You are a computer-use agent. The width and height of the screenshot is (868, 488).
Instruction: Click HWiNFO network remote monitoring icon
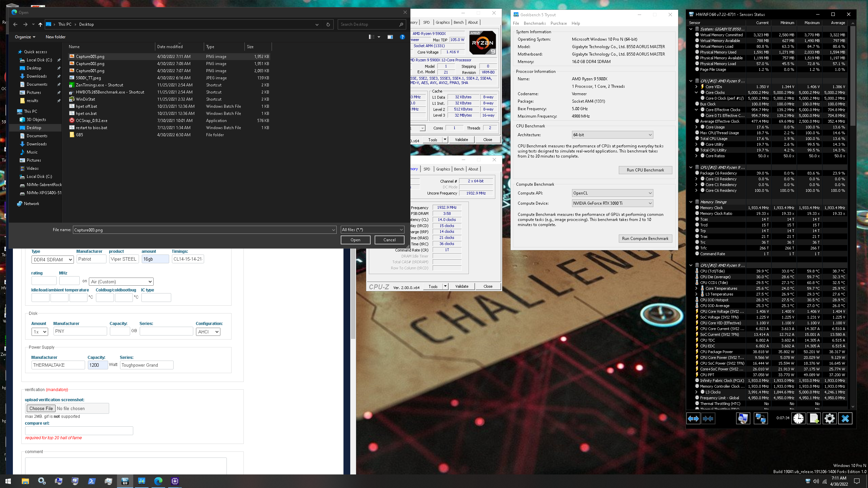[x=760, y=419]
